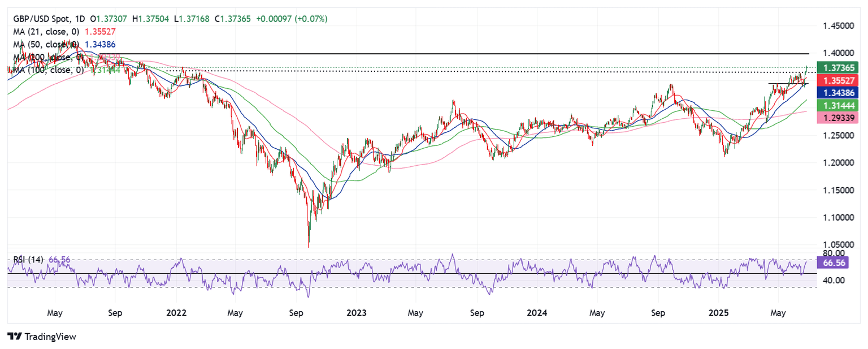
Task: Click the 1.05000 price axis label
Action: tap(839, 244)
